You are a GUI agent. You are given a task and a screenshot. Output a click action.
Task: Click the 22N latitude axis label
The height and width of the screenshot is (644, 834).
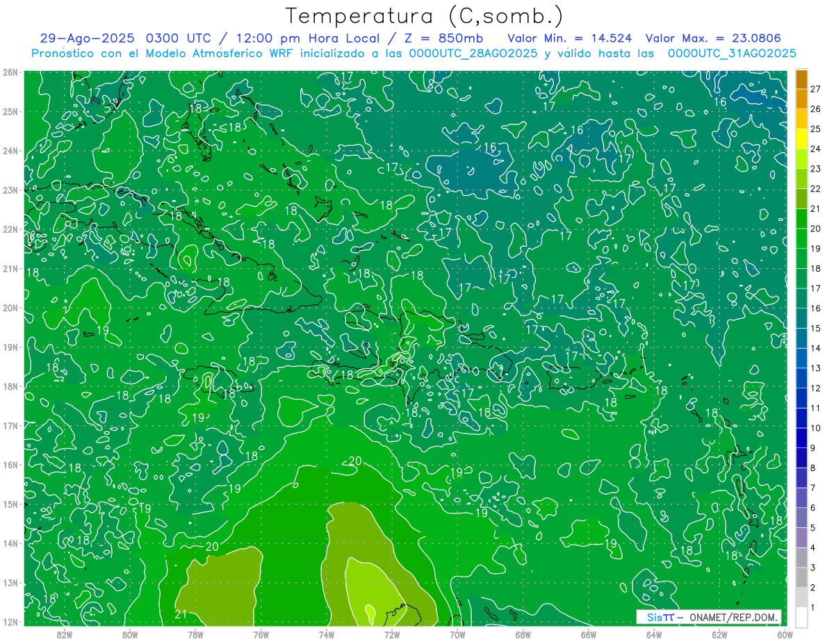pyautogui.click(x=10, y=229)
